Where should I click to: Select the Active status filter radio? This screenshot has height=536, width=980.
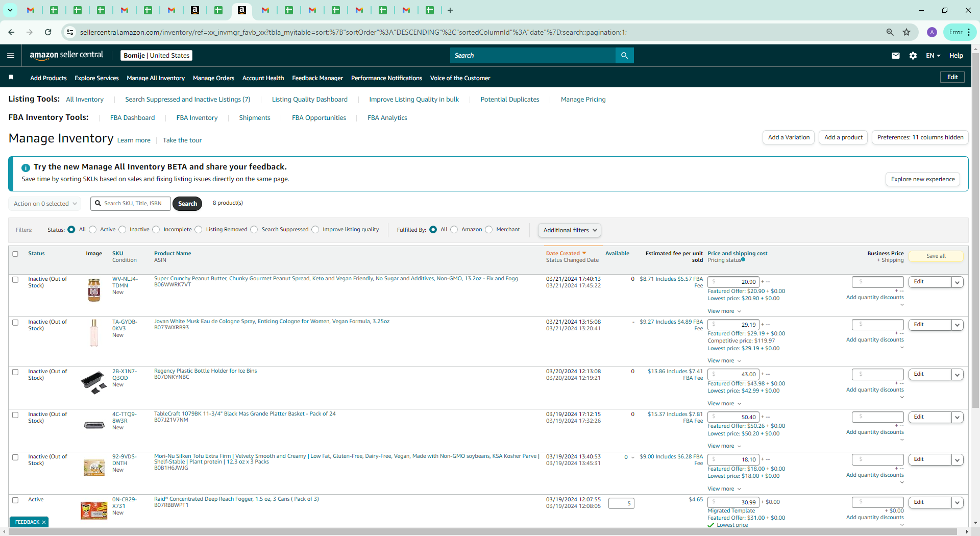click(x=93, y=230)
